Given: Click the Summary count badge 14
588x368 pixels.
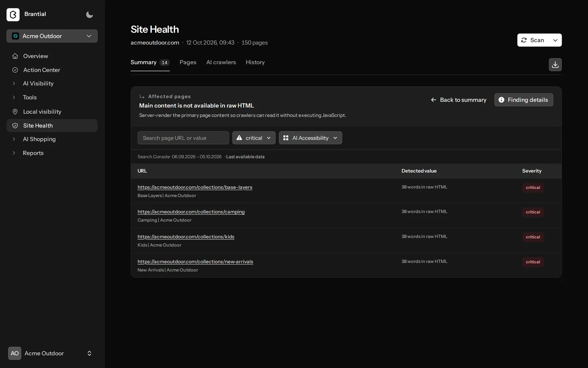Looking at the screenshot, I should (x=165, y=63).
